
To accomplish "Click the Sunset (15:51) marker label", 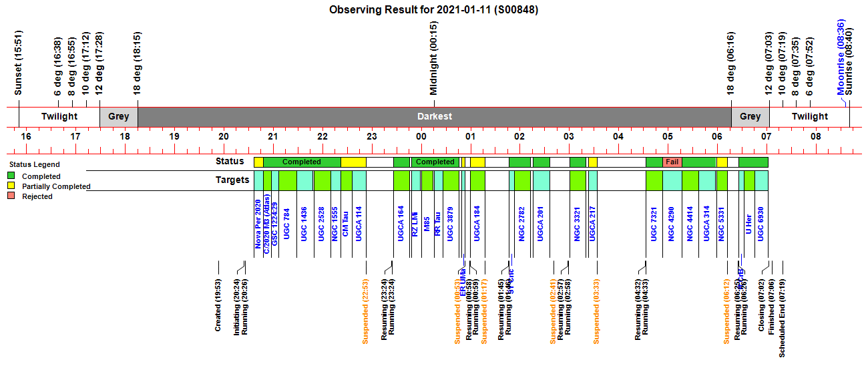I will pos(19,62).
